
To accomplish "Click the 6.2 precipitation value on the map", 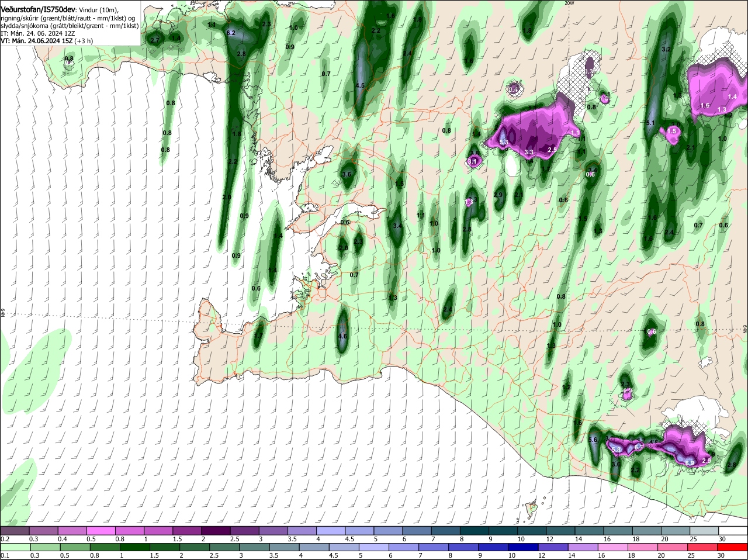I will pyautogui.click(x=230, y=33).
